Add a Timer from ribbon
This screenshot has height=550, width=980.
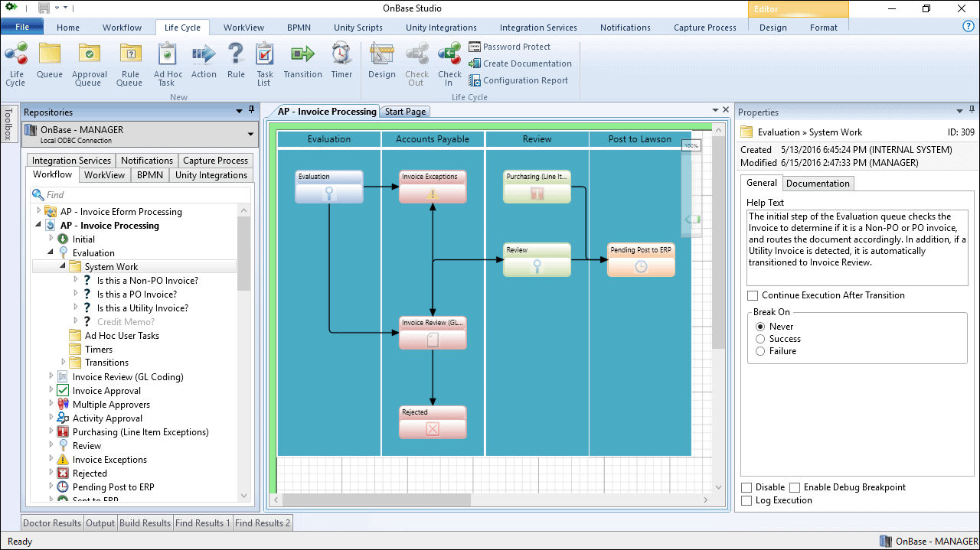click(341, 61)
